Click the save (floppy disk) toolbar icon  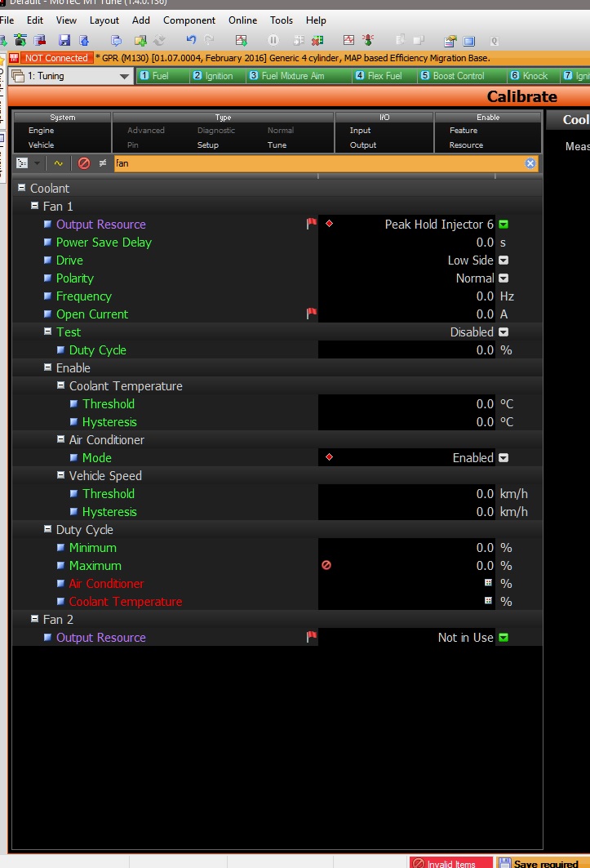[64, 40]
